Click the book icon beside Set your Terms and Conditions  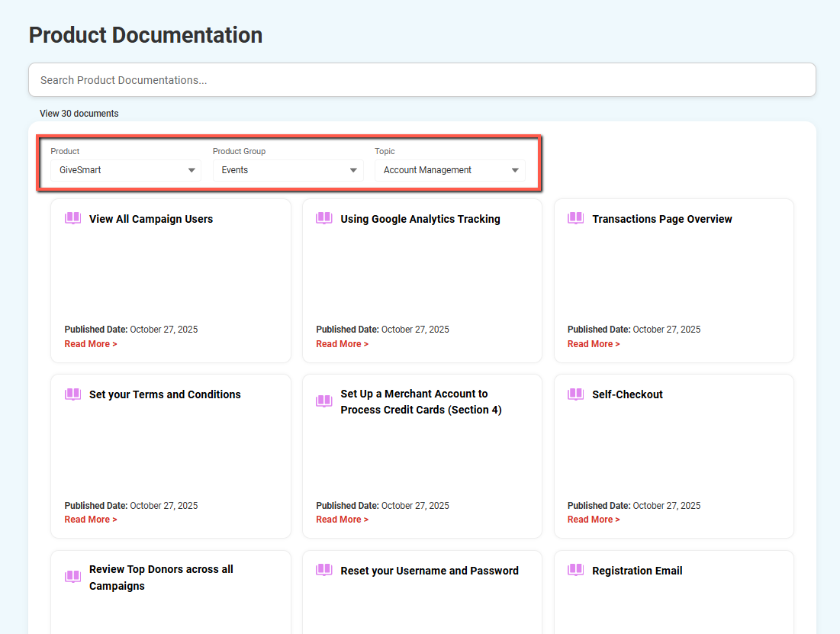(x=72, y=394)
